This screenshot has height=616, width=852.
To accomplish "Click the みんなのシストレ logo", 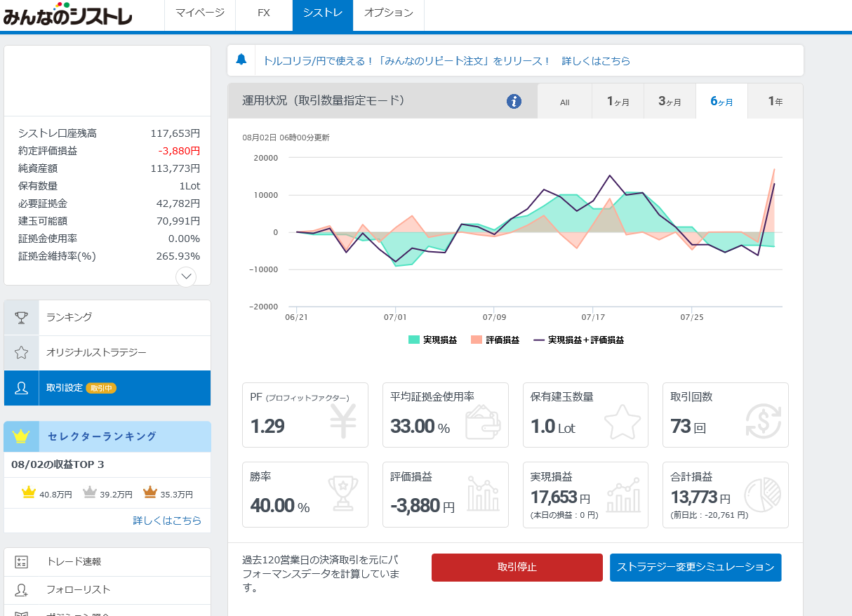I will click(67, 15).
